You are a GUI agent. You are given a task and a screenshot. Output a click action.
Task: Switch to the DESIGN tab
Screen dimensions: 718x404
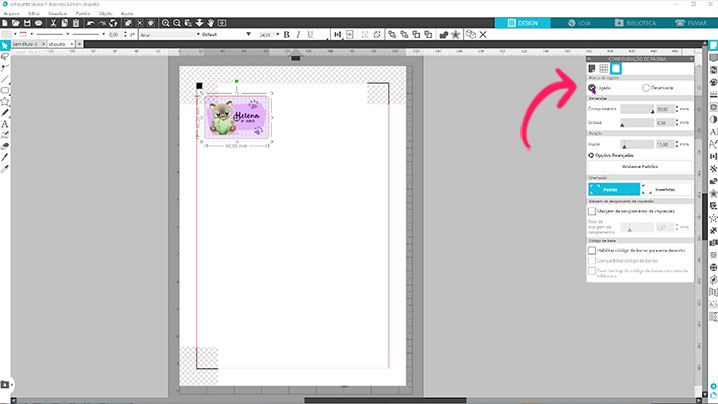click(x=522, y=23)
